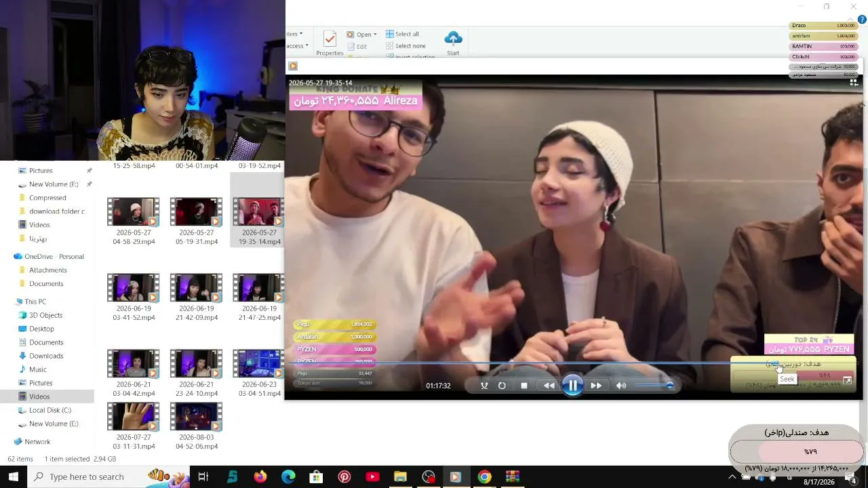Open 3D Objects in the sidebar
Image resolution: width=868 pixels, height=488 pixels.
point(45,315)
